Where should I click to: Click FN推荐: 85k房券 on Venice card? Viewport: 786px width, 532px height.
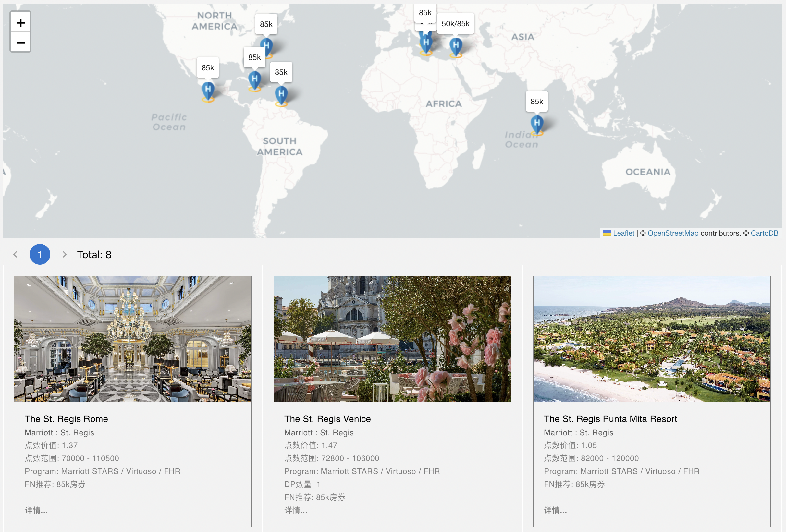315,497
